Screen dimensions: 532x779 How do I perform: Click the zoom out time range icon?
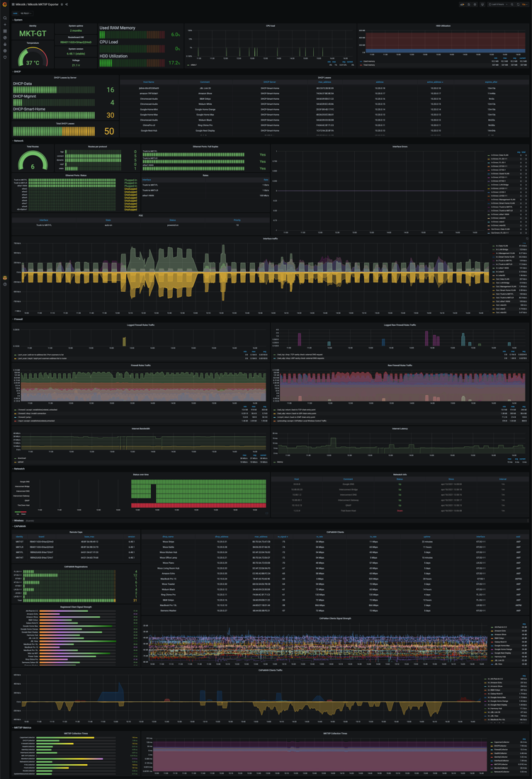click(514, 4)
